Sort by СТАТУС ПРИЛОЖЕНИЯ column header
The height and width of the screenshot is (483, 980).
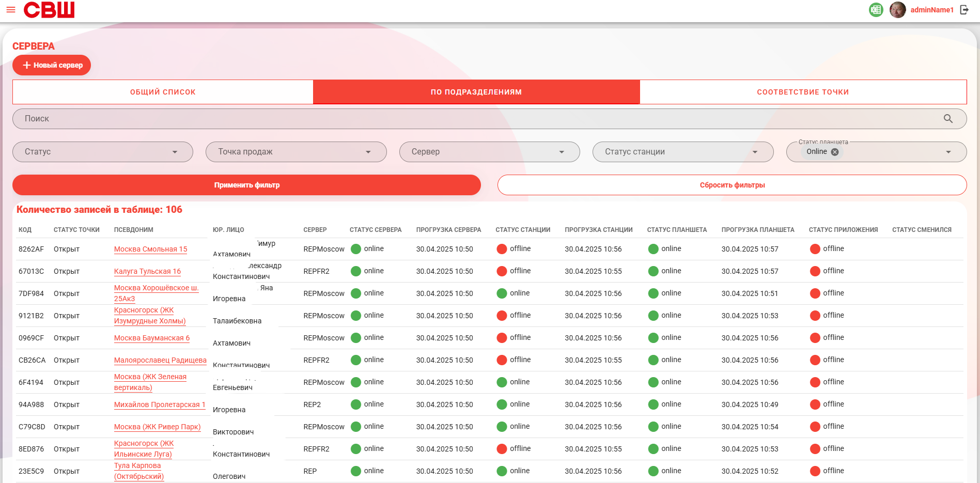(x=844, y=230)
